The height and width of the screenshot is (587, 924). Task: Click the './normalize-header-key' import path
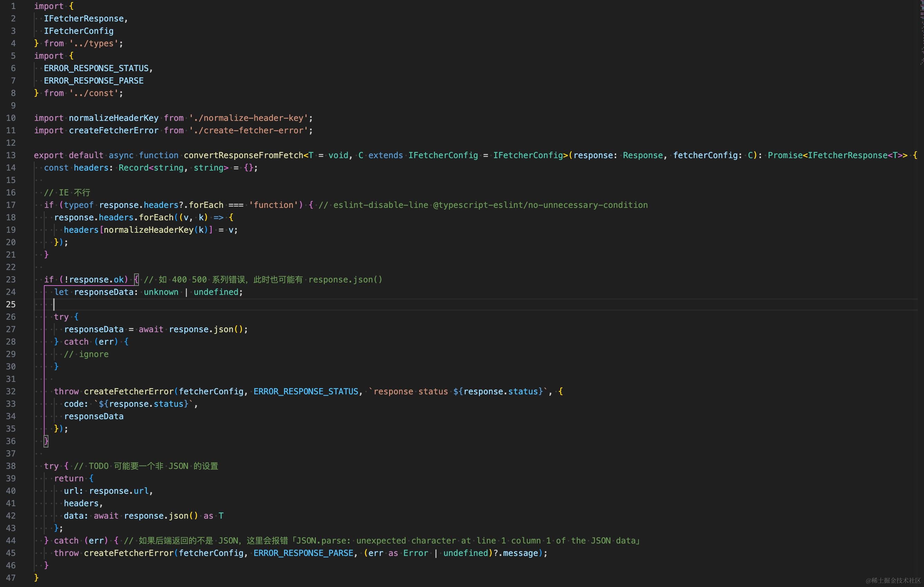[x=248, y=118]
